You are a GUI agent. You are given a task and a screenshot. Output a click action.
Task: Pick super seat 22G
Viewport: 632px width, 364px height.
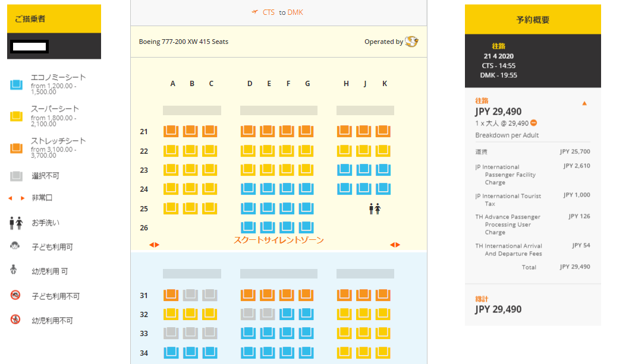(x=306, y=151)
